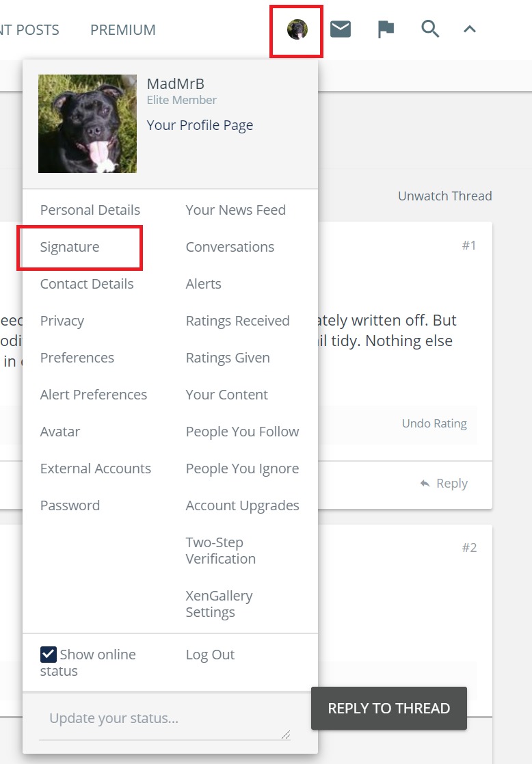Collapse header with the up chevron

pyautogui.click(x=470, y=29)
